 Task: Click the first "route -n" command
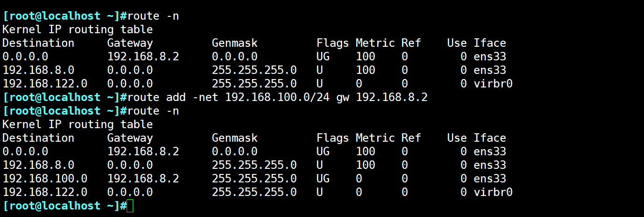[153, 16]
